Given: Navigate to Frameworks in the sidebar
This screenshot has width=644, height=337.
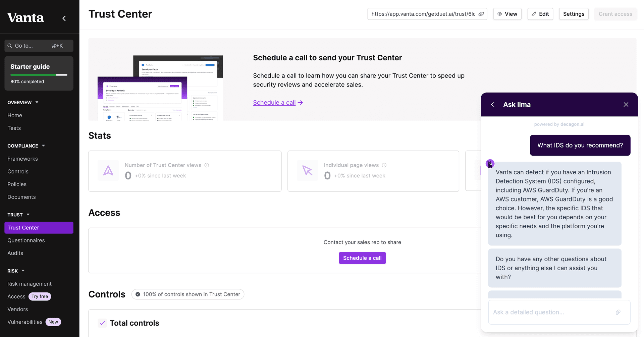Looking at the screenshot, I should [x=22, y=159].
